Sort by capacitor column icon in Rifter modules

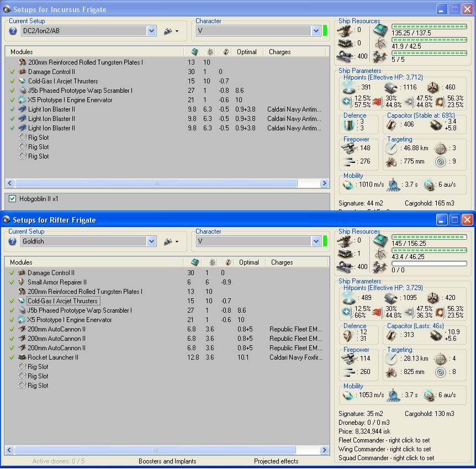click(x=228, y=262)
